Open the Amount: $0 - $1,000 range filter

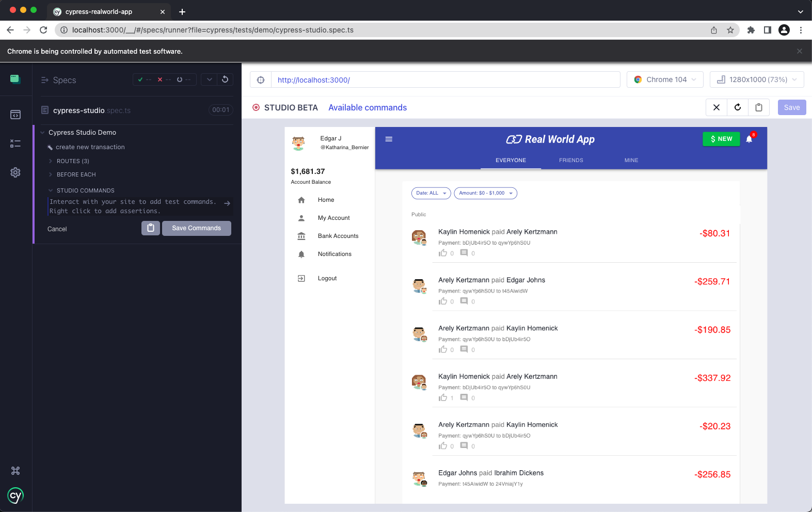[x=485, y=193]
